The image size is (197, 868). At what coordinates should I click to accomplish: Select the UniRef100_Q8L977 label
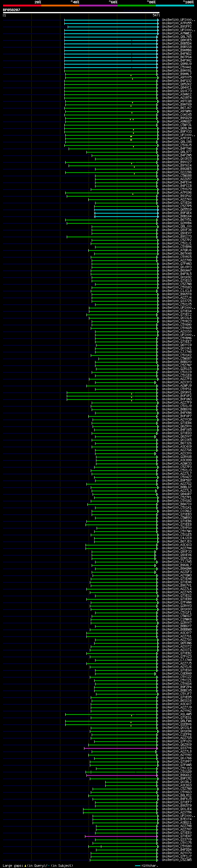coord(176,152)
